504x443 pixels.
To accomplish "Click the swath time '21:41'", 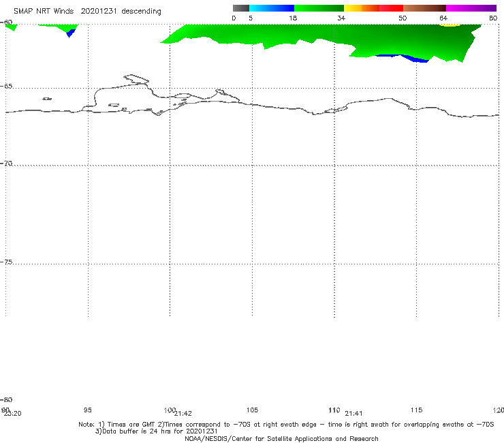I will [353, 414].
